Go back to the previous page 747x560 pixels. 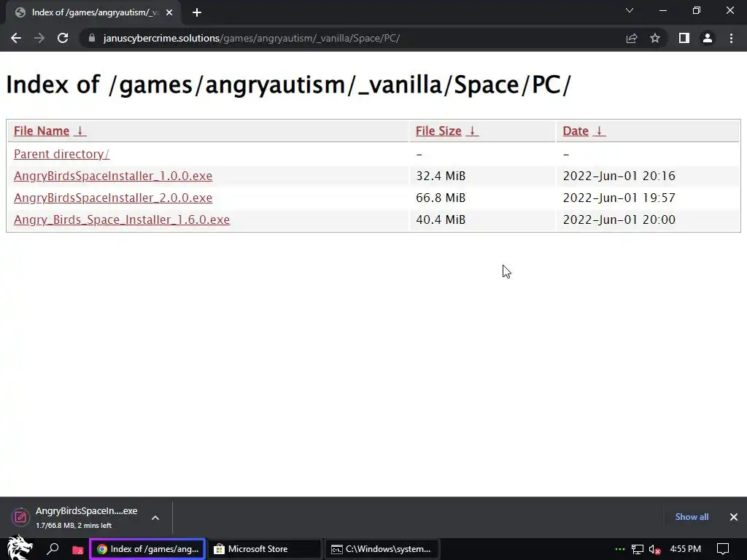[16, 38]
